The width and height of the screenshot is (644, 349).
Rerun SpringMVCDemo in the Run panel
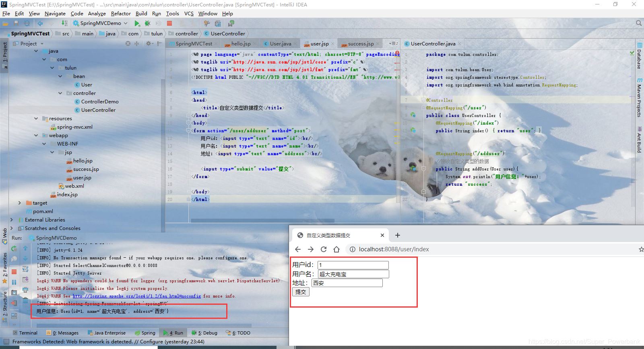tap(14, 248)
